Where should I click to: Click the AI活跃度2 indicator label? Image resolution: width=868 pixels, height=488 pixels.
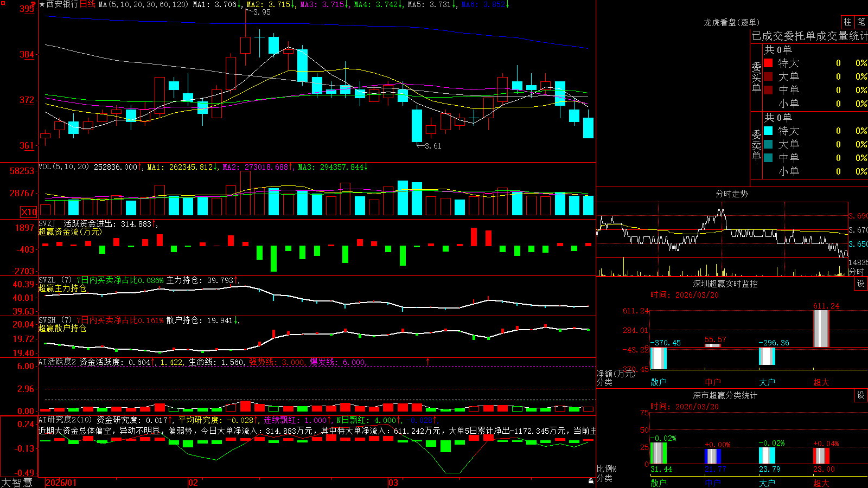pos(58,362)
